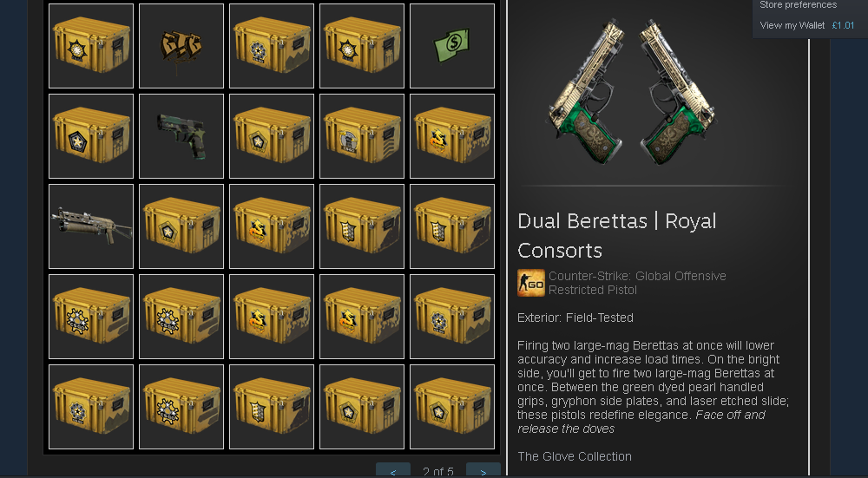
Task: Go to next inventory page arrow
Action: (483, 470)
